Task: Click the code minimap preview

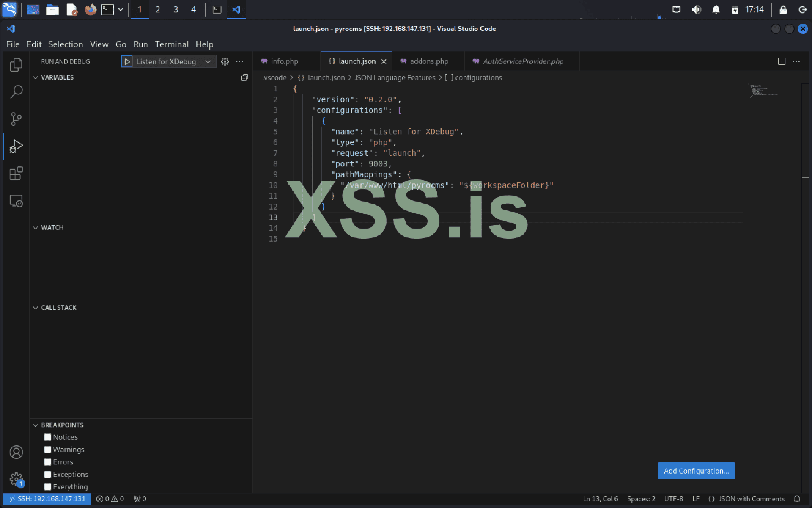Action: click(x=763, y=91)
